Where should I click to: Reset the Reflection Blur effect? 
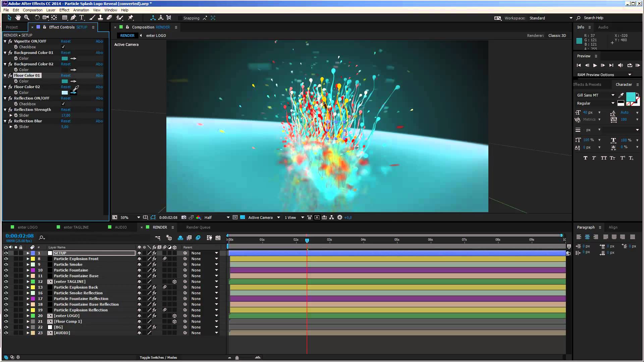point(66,121)
